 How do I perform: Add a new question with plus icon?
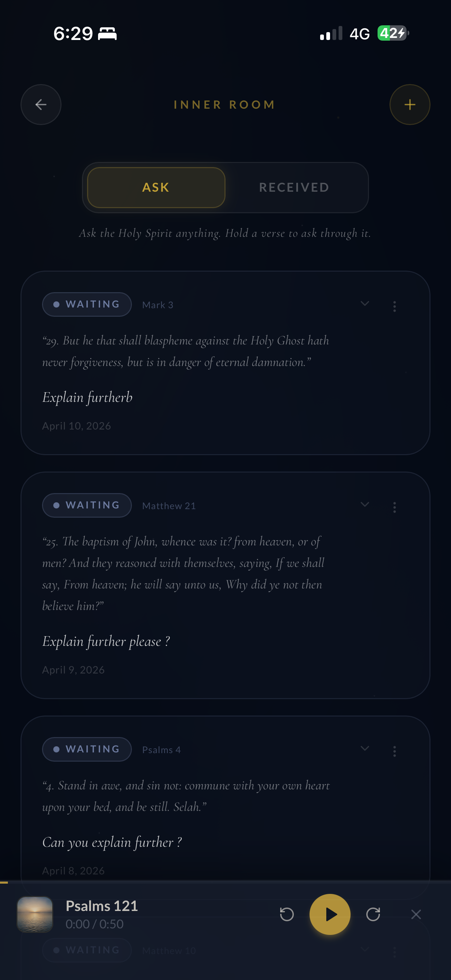[410, 105]
